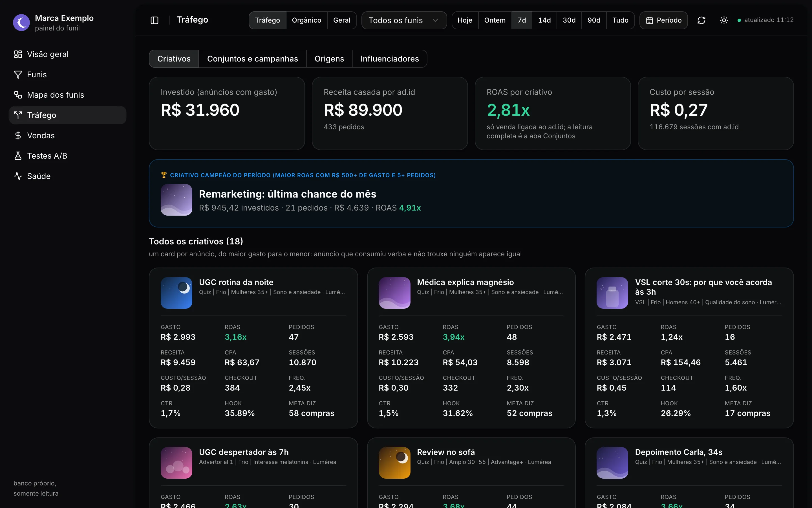Click the Vendas dollar icon

(18, 135)
